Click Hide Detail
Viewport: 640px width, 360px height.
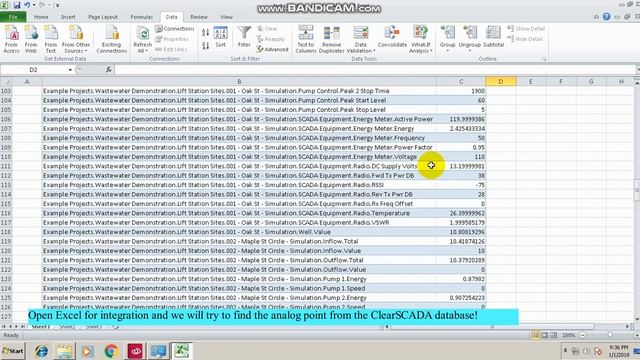coord(525,39)
